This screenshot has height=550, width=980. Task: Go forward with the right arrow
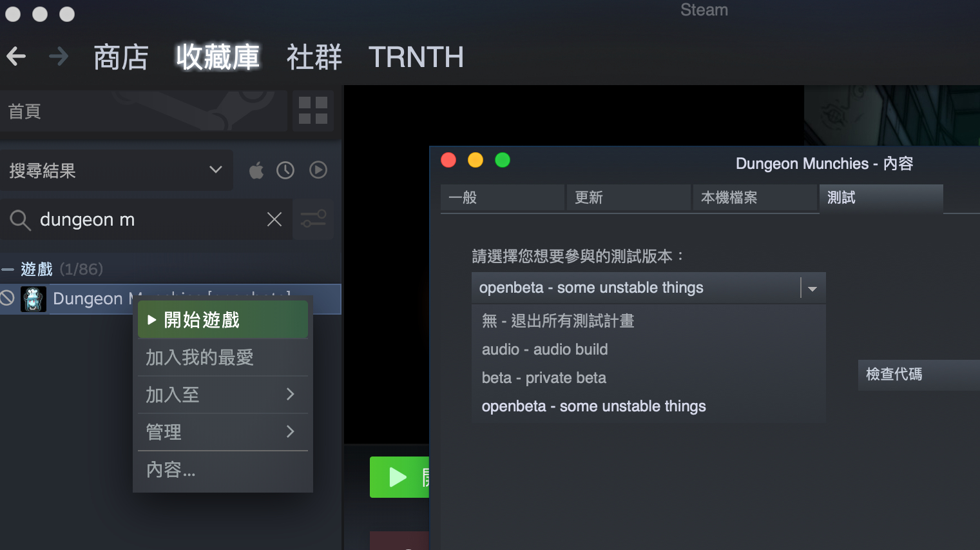[59, 57]
